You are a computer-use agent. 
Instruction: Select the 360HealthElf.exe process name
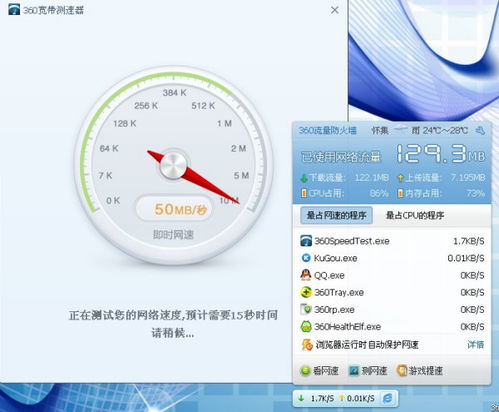click(x=347, y=327)
